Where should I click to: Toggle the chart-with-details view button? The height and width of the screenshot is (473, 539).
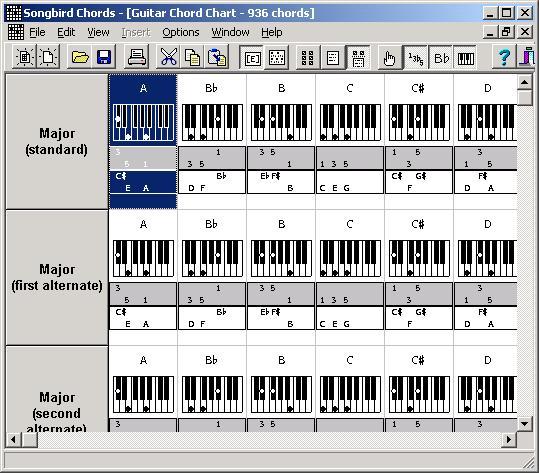(x=358, y=58)
